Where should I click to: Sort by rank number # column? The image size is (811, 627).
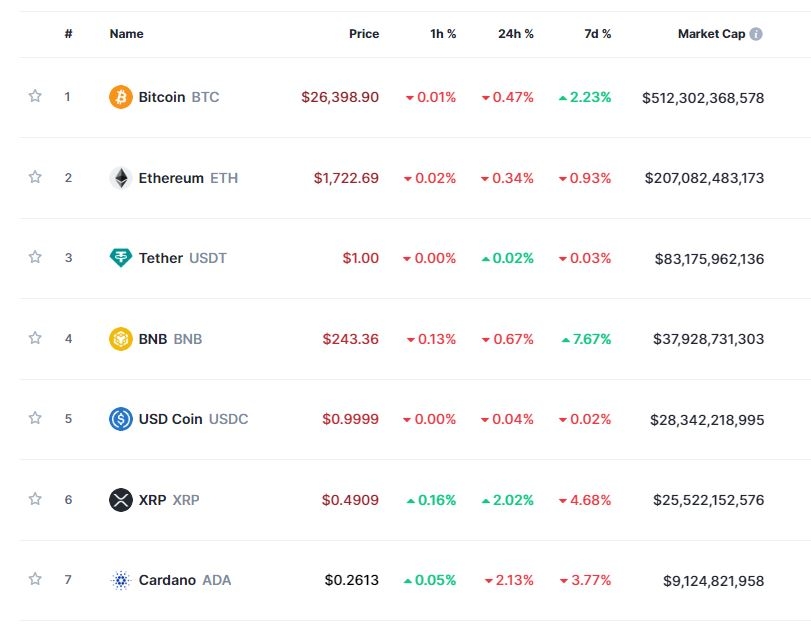[x=68, y=34]
